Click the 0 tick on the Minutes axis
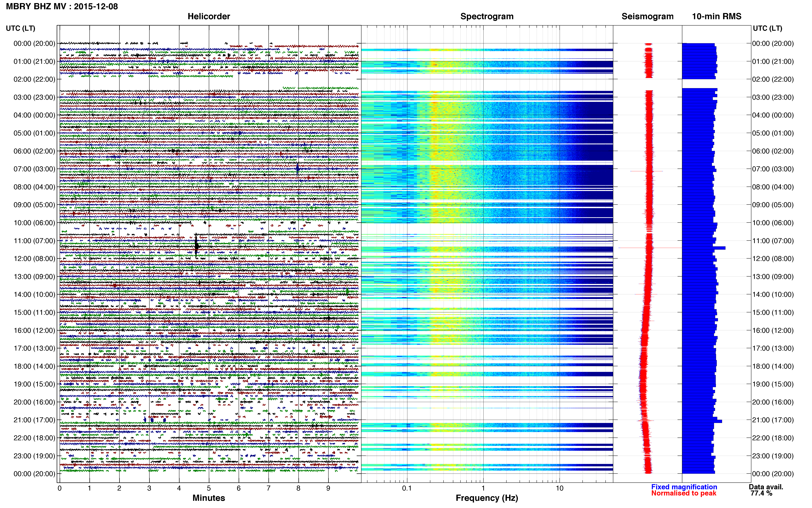 click(x=59, y=488)
